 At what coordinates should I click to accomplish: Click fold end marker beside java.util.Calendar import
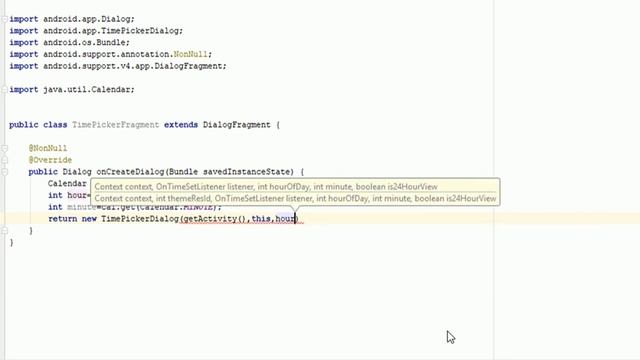click(x=4, y=89)
